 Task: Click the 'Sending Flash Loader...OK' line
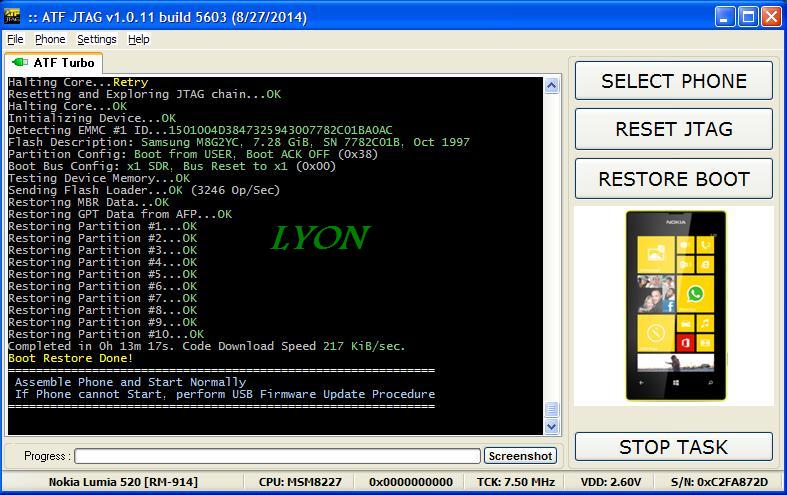click(x=144, y=190)
